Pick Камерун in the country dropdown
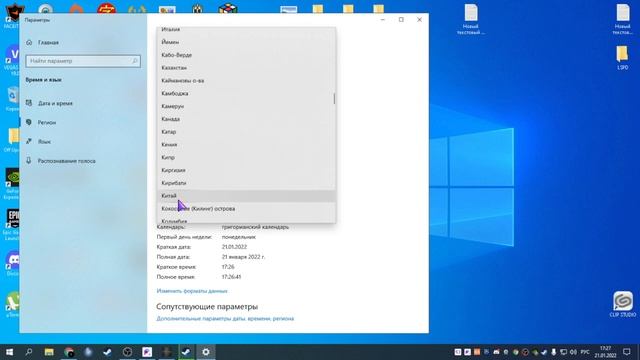Image resolution: width=640 pixels, height=360 pixels. [x=246, y=106]
